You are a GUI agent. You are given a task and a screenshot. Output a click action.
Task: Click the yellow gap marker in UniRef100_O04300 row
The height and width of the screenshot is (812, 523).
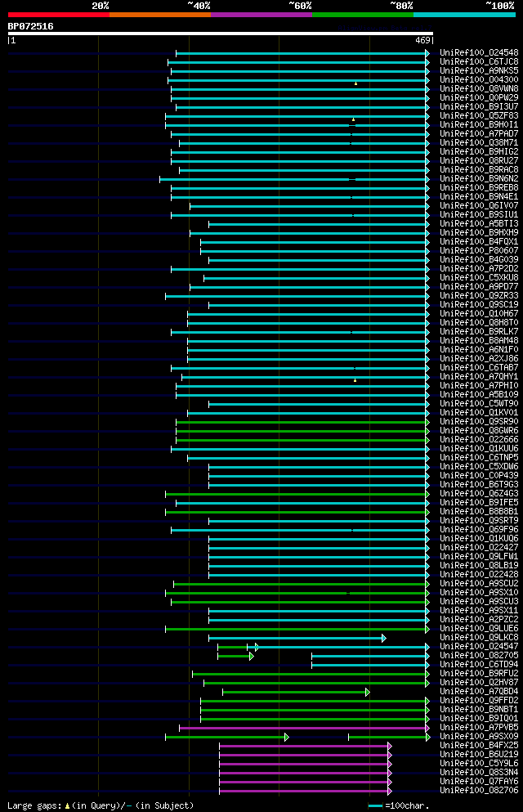[356, 83]
